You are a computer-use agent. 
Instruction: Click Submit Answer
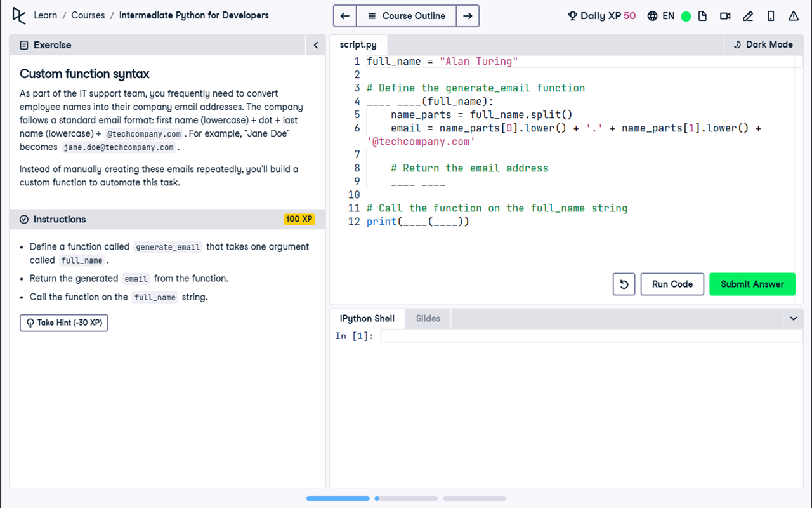(752, 284)
